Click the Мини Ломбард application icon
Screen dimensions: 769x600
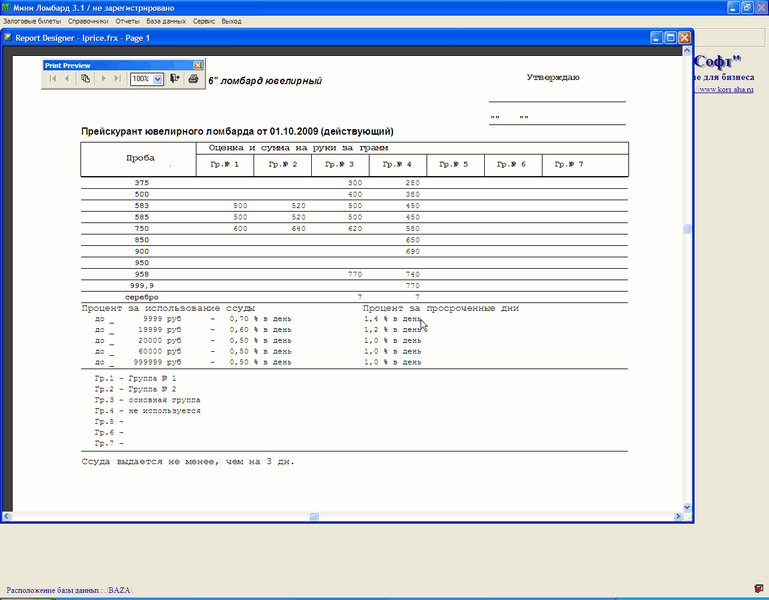click(6, 7)
